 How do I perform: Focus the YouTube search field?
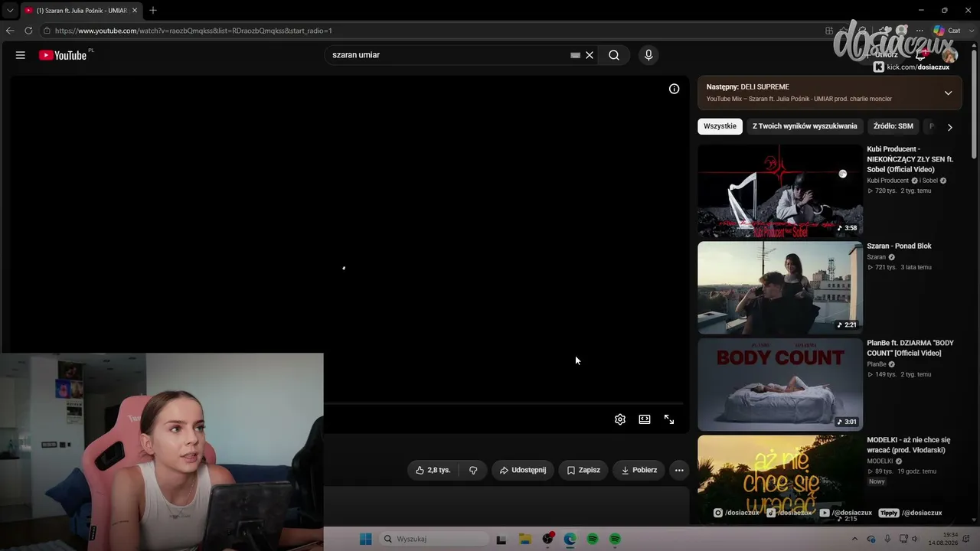(448, 55)
